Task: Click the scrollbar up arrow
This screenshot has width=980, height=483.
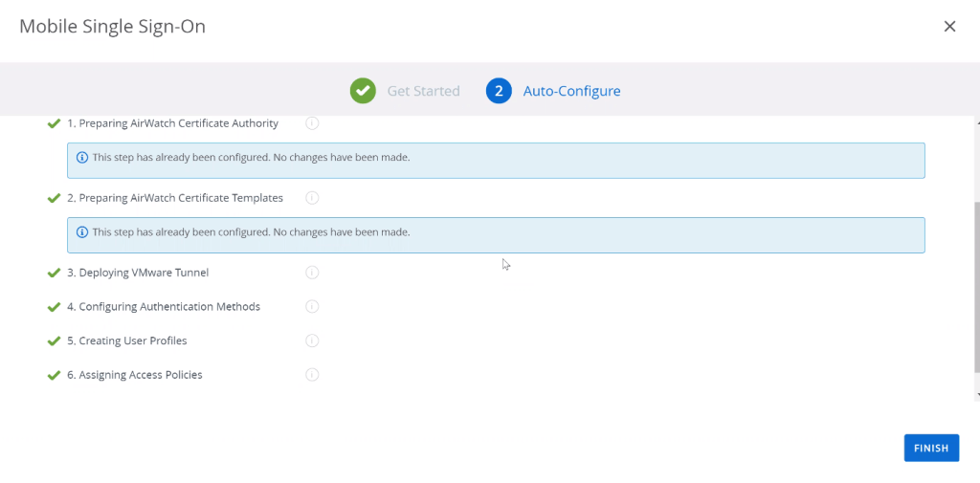Action: pos(976,123)
